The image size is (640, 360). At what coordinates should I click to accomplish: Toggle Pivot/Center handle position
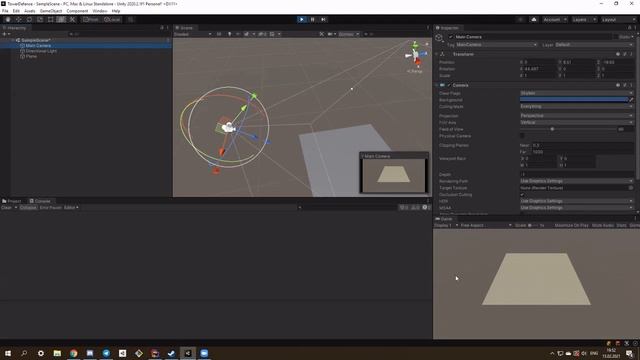click(91, 19)
